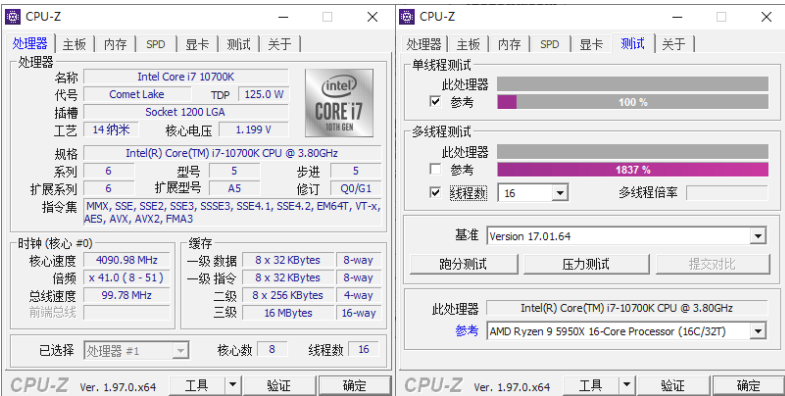
Task: Click the extended model A5 value
Action: pyautogui.click(x=234, y=188)
